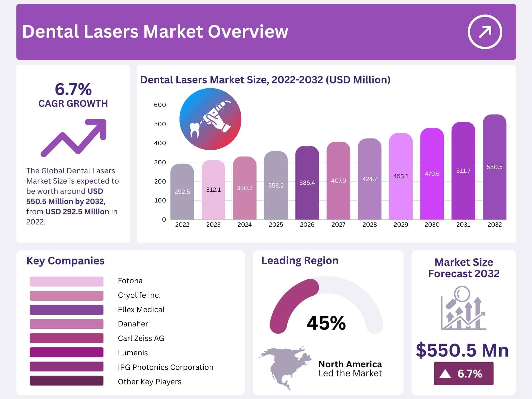Click the Dental Lasers Market Overview title
This screenshot has width=532, height=399.
pyautogui.click(x=155, y=32)
